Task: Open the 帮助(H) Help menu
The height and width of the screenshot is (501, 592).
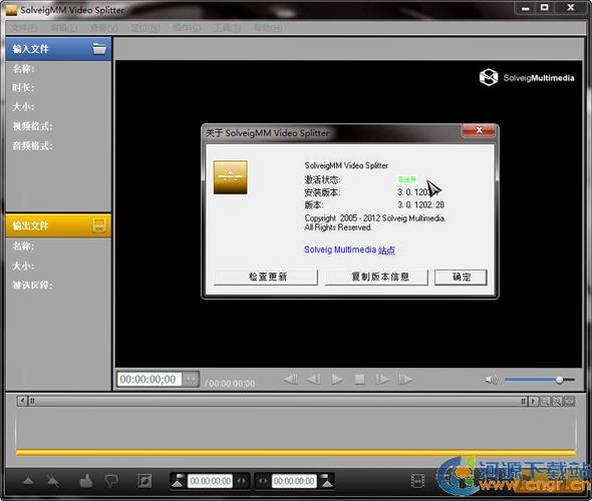Action: 268,28
